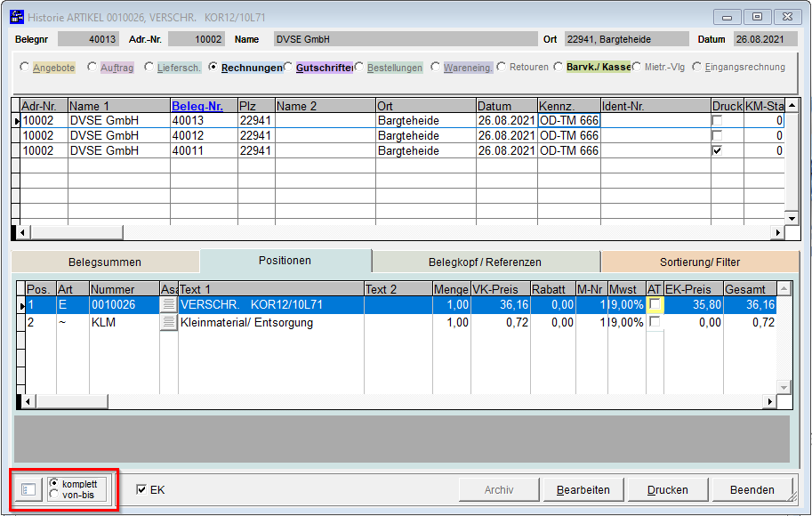Click the Kleinmaterial/ Entsorgung text cell
The image size is (812, 516).
coord(271,322)
